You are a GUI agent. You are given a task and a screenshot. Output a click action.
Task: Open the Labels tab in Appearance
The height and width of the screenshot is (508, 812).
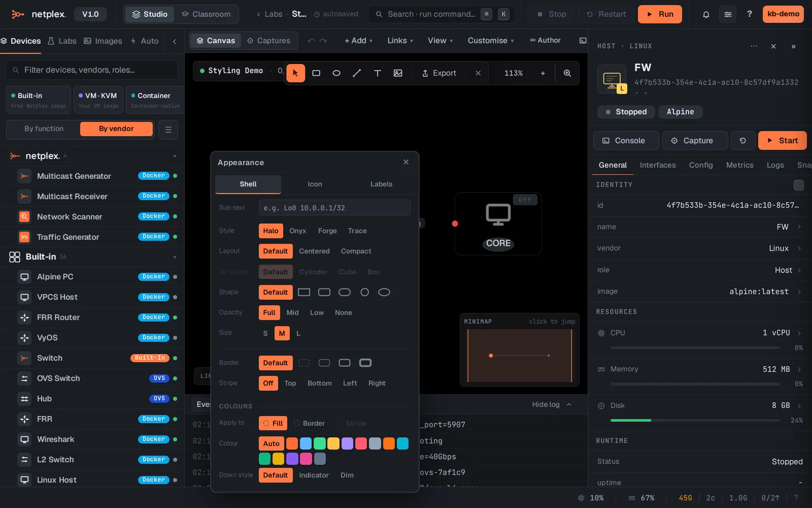[381, 184]
